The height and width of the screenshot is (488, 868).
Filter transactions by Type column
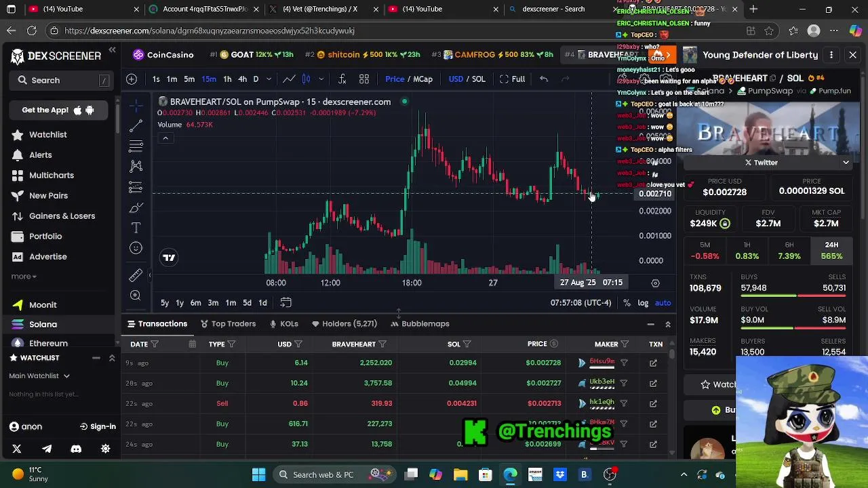231,344
